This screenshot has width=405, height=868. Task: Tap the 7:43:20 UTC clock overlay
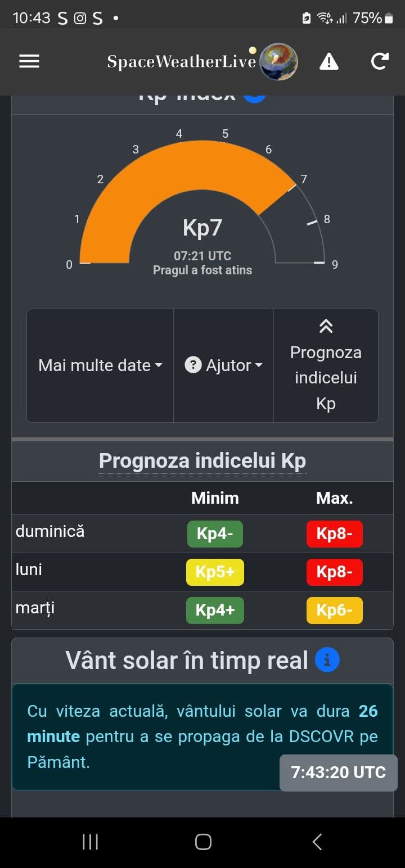[x=339, y=772]
